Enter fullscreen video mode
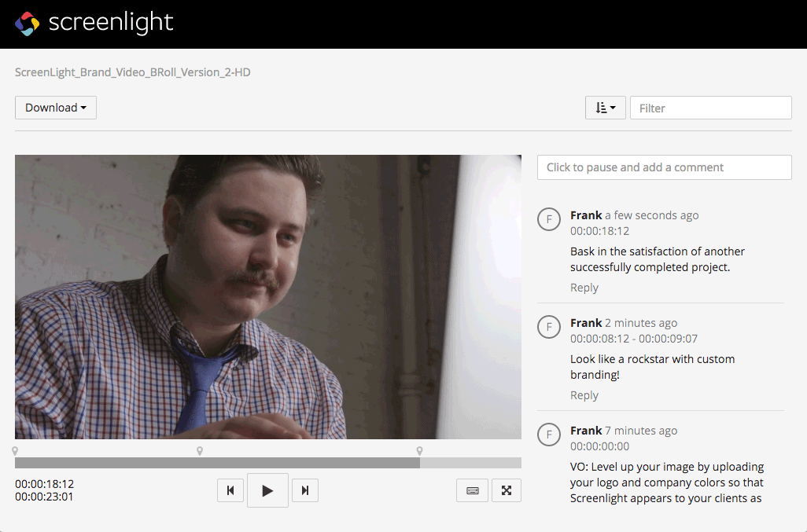 [507, 490]
